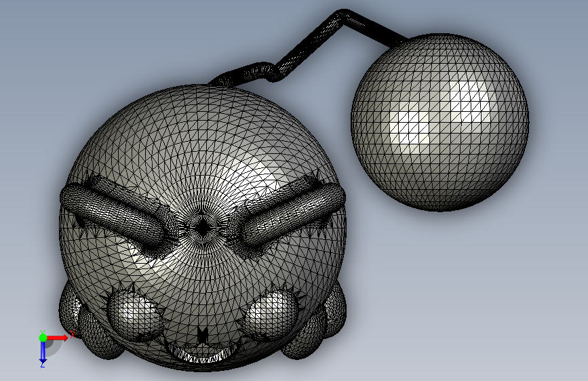The image size is (588, 381).
Task: Select the right cheek sphere on the face
Action: 271,316
